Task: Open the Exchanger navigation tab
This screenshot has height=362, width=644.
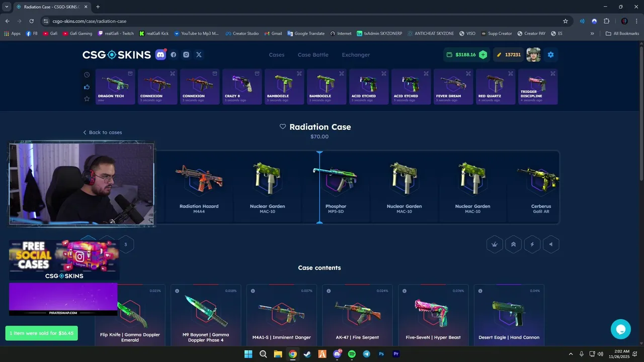Action: pyautogui.click(x=356, y=55)
